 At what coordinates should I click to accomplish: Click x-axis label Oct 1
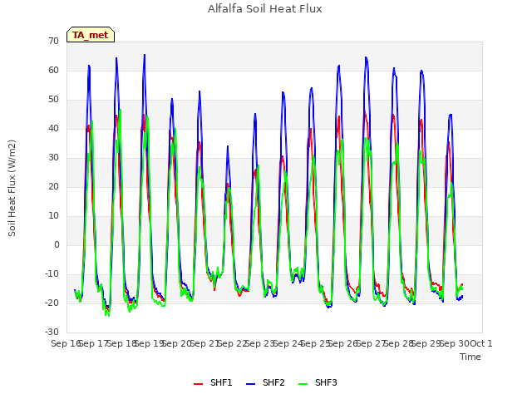[x=481, y=343]
